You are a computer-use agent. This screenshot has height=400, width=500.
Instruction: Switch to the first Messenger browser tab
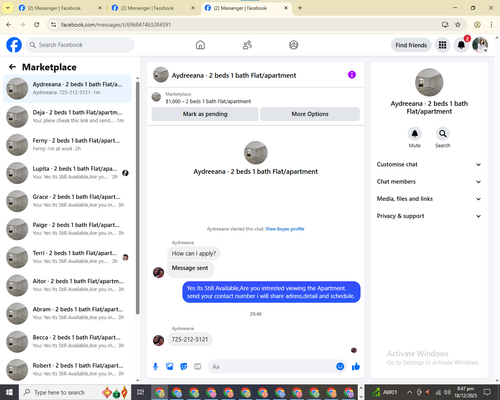60,8
